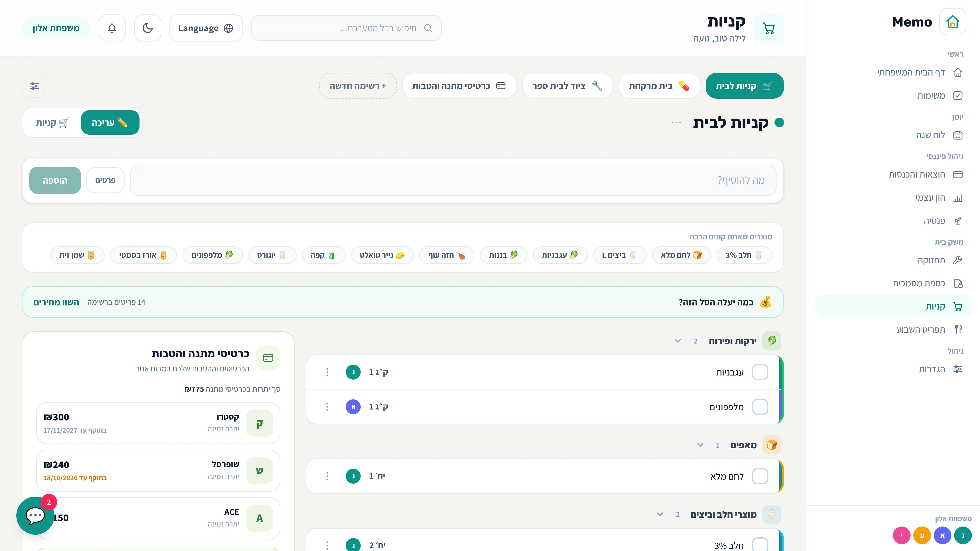Open the list filter settings icon
Image resolution: width=980 pixels, height=551 pixels.
tap(34, 86)
